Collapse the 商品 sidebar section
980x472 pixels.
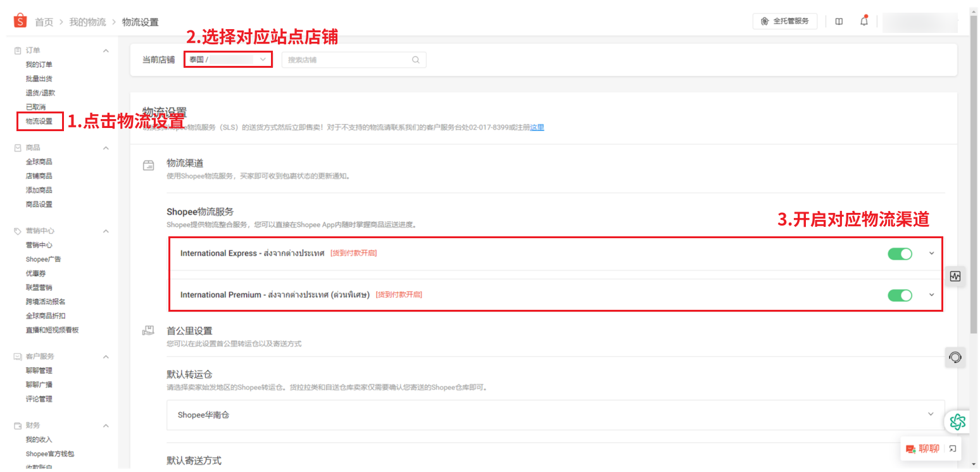106,148
